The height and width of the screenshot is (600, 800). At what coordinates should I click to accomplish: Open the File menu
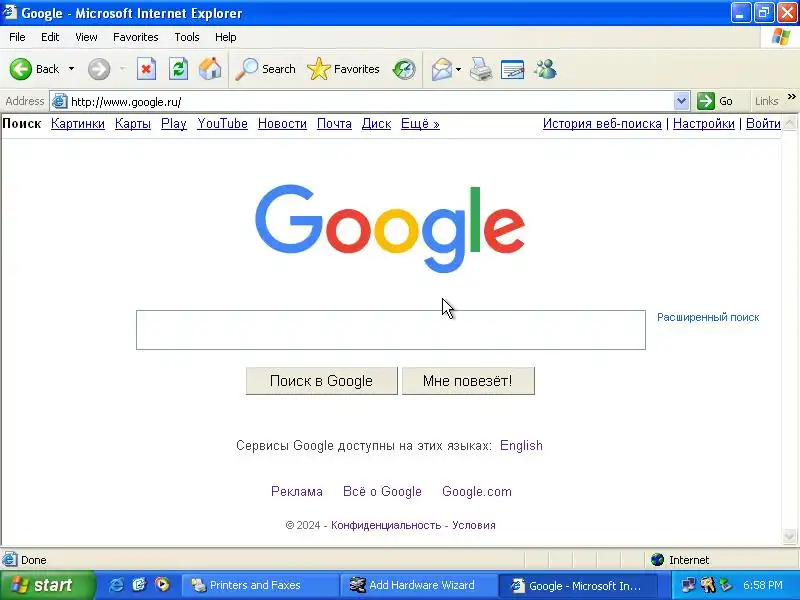(17, 37)
